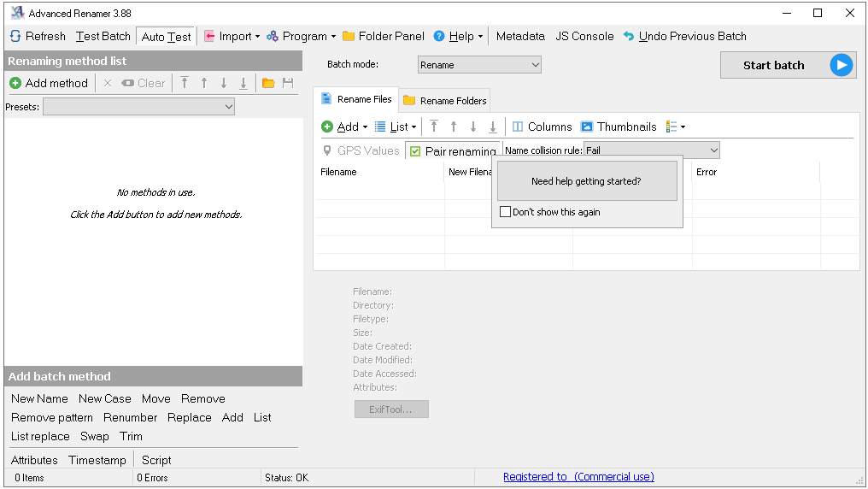Open Registered to Commercial use link

tap(578, 477)
